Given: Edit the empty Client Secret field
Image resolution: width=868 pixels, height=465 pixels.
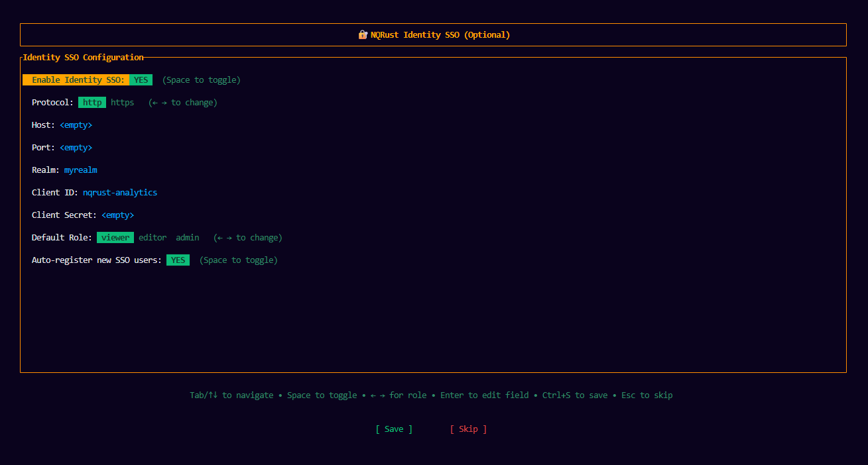Looking at the screenshot, I should 117,215.
